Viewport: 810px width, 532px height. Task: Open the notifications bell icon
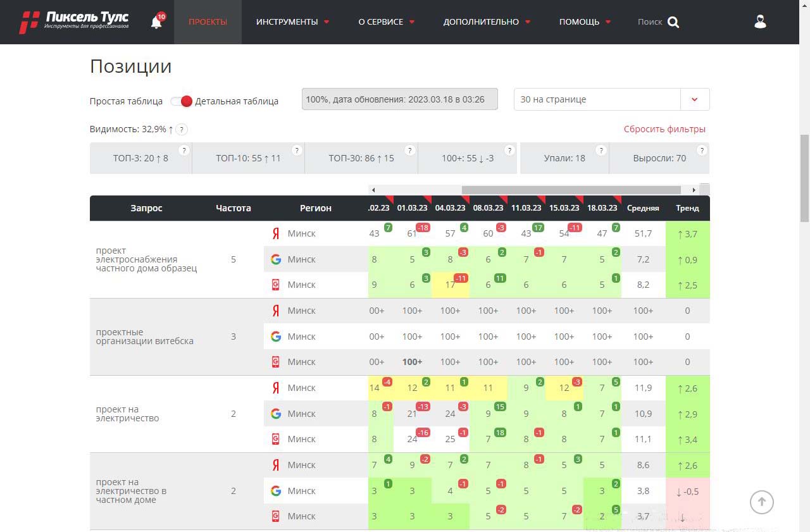point(156,22)
